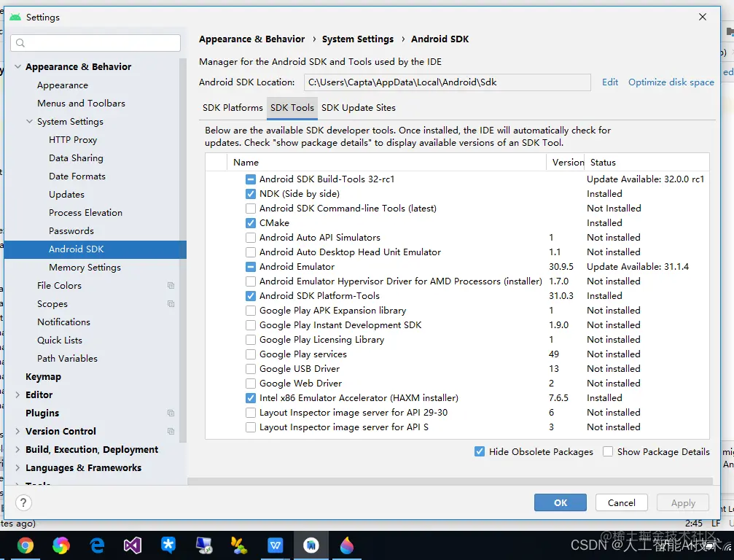Select the Android SDK Platform-Tools row name
The height and width of the screenshot is (560, 734).
click(319, 296)
